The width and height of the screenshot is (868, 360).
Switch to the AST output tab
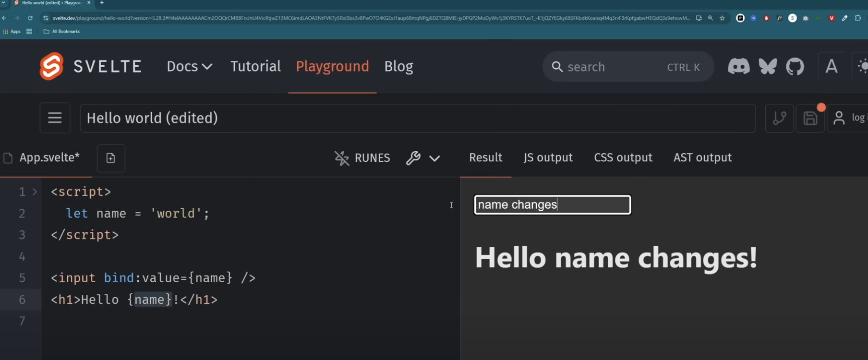coord(702,157)
